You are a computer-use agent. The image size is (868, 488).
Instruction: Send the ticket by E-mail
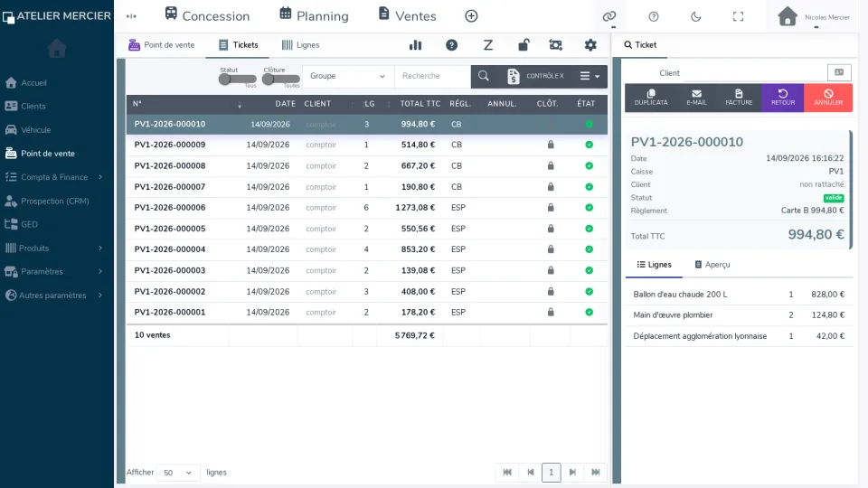pyautogui.click(x=696, y=98)
